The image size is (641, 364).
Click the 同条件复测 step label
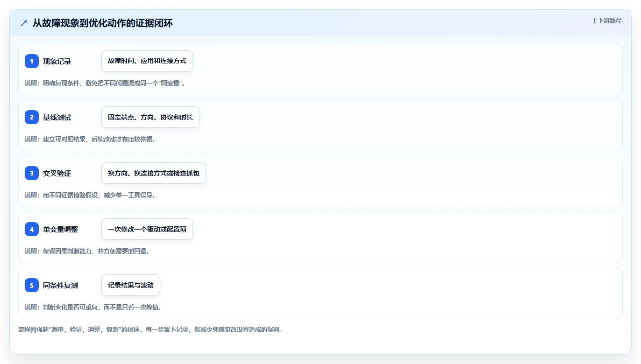61,286
